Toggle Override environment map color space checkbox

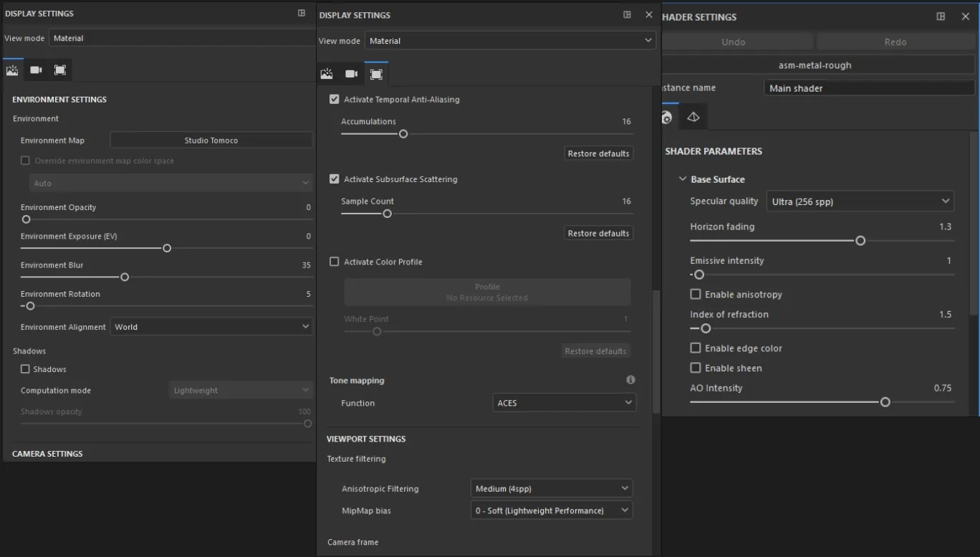(25, 161)
